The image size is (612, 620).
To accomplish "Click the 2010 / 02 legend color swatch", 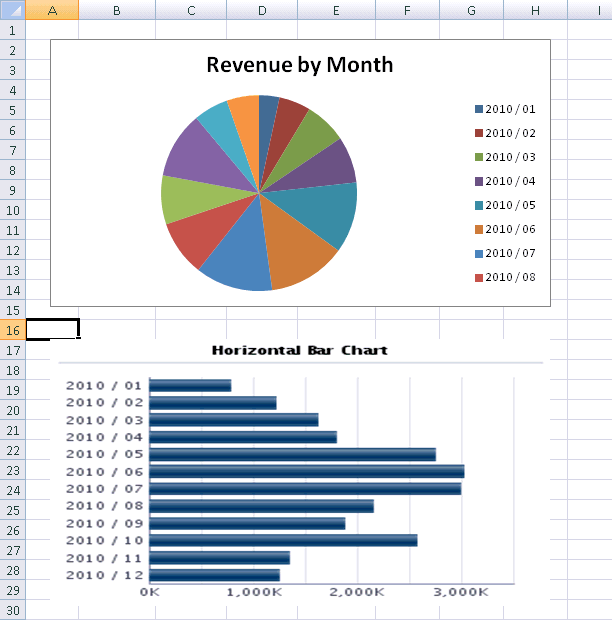I will (x=479, y=133).
